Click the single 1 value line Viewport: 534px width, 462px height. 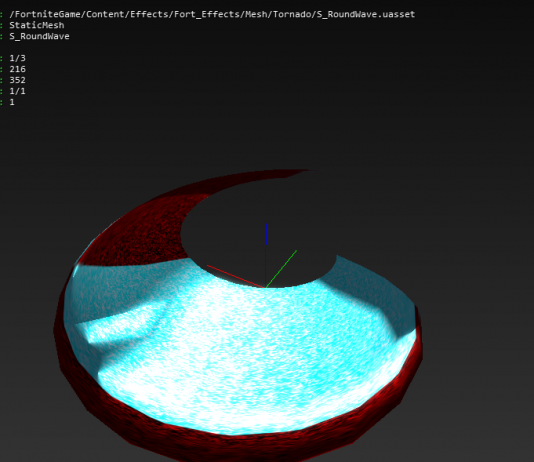[12, 102]
